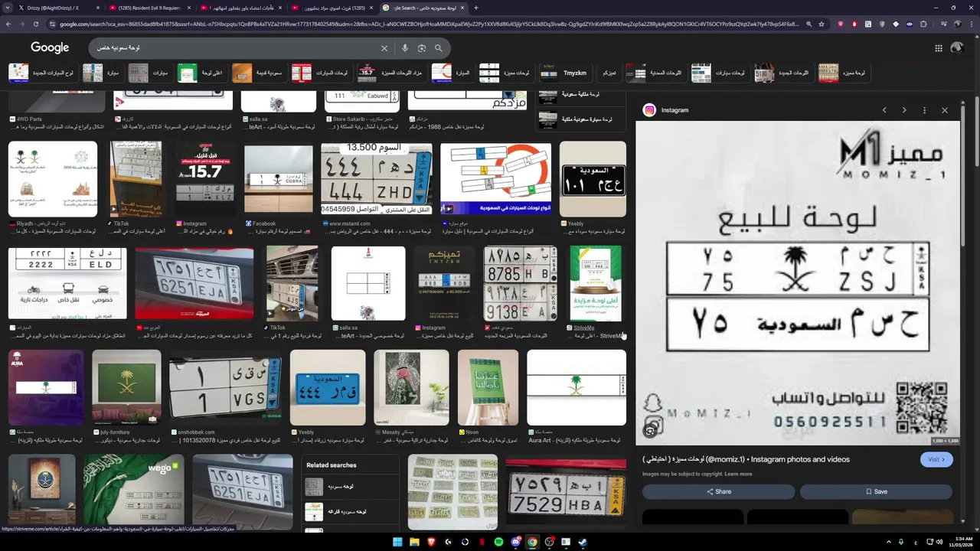Open the blue 444 plate thumbnail

coord(328,387)
